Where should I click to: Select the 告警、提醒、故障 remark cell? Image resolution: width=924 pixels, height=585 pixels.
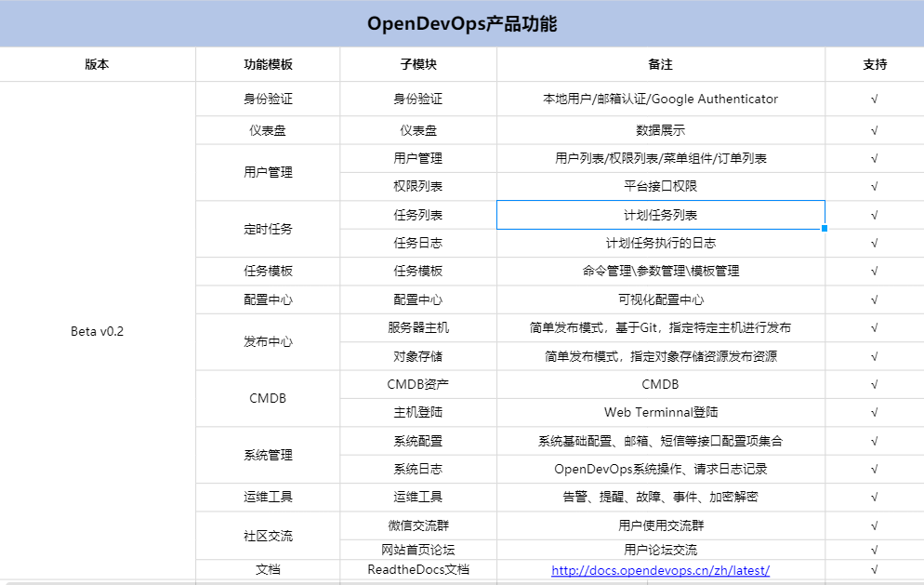point(661,498)
